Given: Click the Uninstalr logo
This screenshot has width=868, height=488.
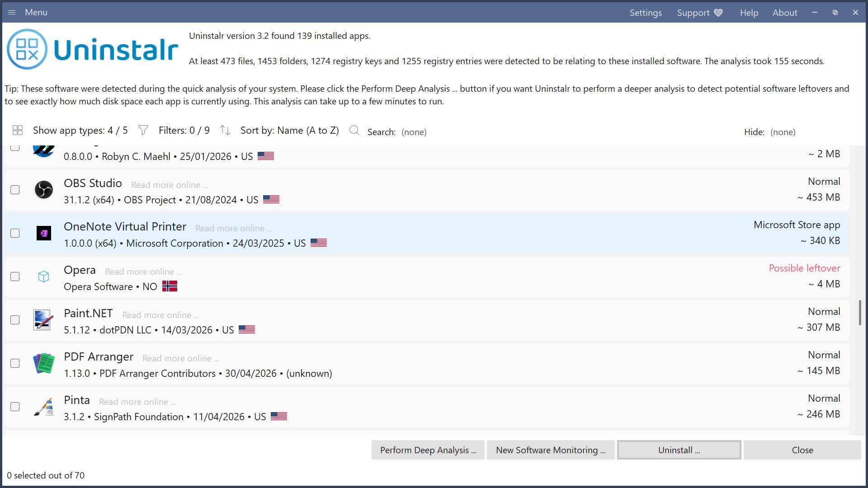Looking at the screenshot, I should (93, 49).
